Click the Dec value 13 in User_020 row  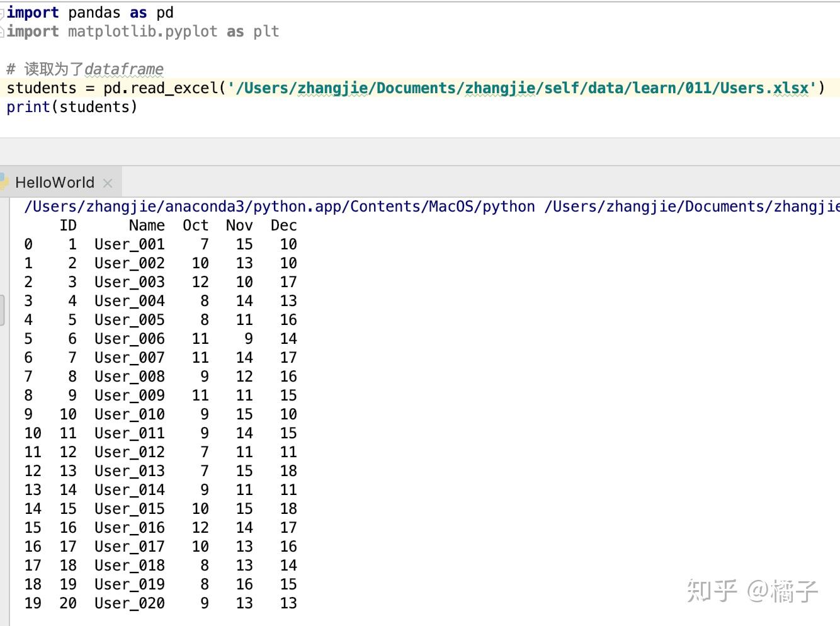coord(288,603)
